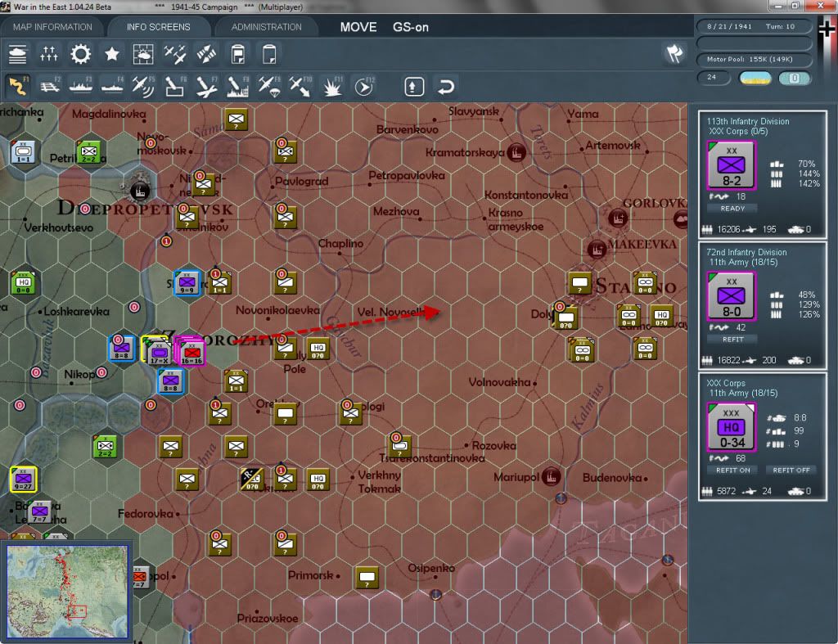Image resolution: width=838 pixels, height=644 pixels.
Task: Select the XXX Corps HQ 0-34 counter
Action: point(731,427)
